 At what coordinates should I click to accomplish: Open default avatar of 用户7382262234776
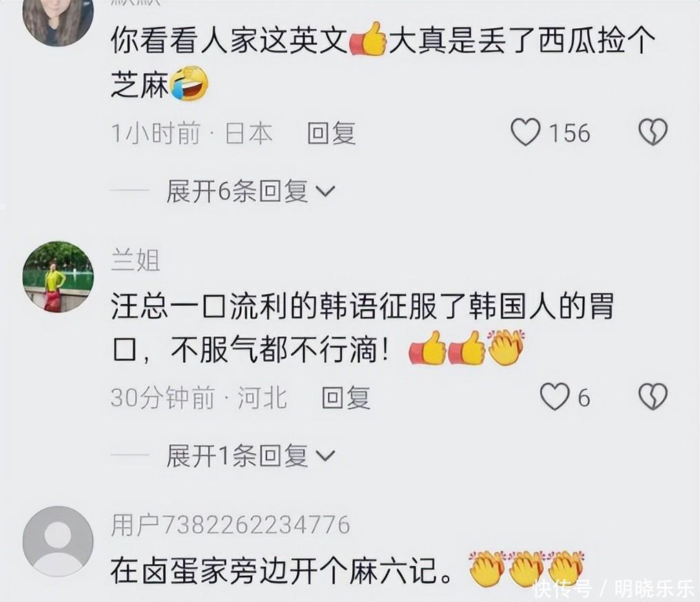(58, 541)
